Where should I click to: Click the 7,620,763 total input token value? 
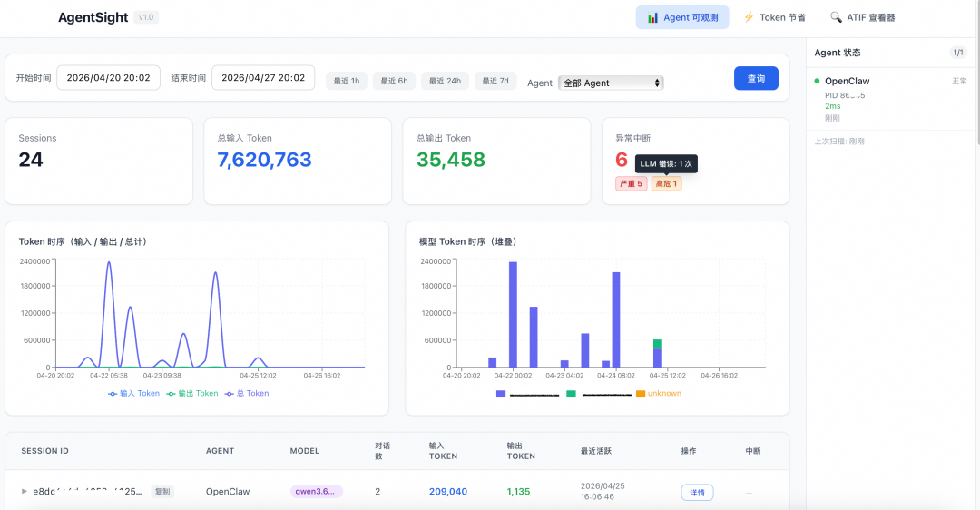(x=264, y=160)
